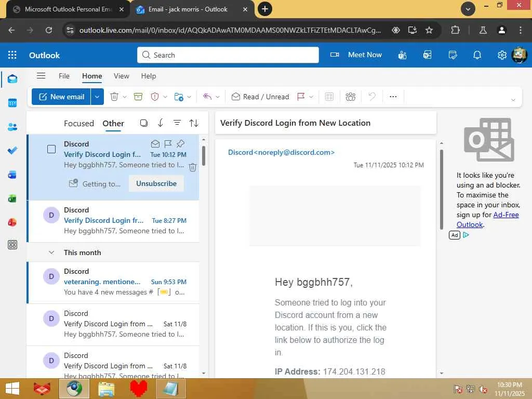
Task: Click into the Search box
Action: pyautogui.click(x=228, y=55)
